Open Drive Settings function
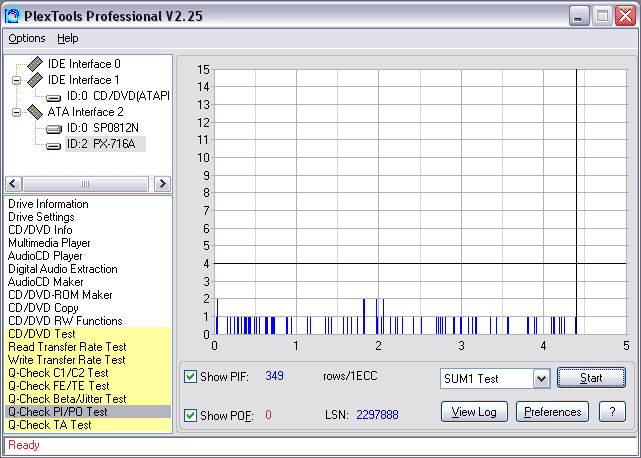641x458 pixels. click(41, 217)
